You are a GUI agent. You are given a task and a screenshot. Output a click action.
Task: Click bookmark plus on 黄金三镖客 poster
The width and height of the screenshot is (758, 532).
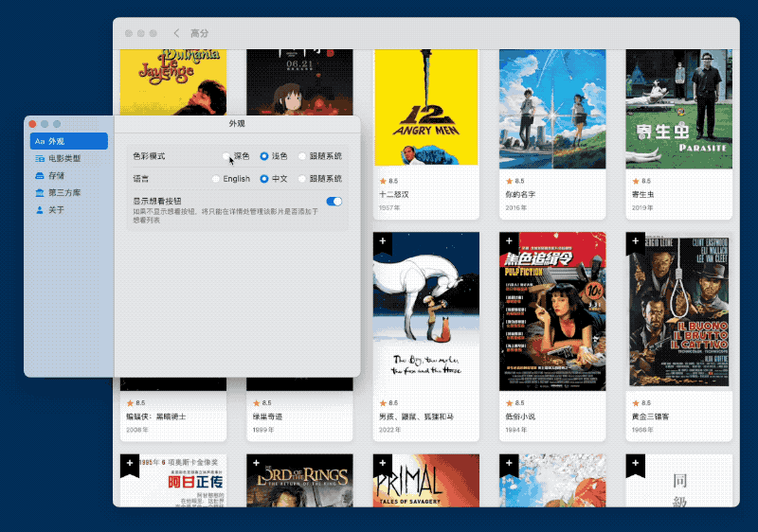635,240
